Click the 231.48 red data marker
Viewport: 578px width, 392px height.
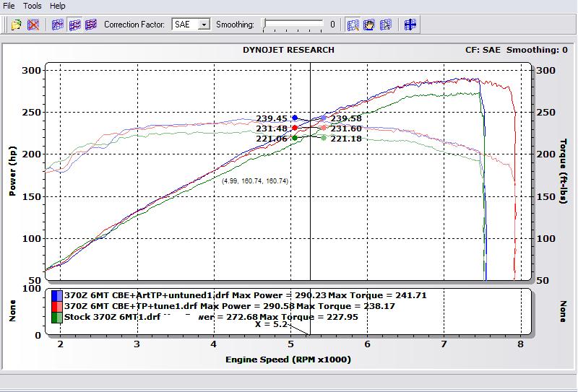tap(295, 128)
